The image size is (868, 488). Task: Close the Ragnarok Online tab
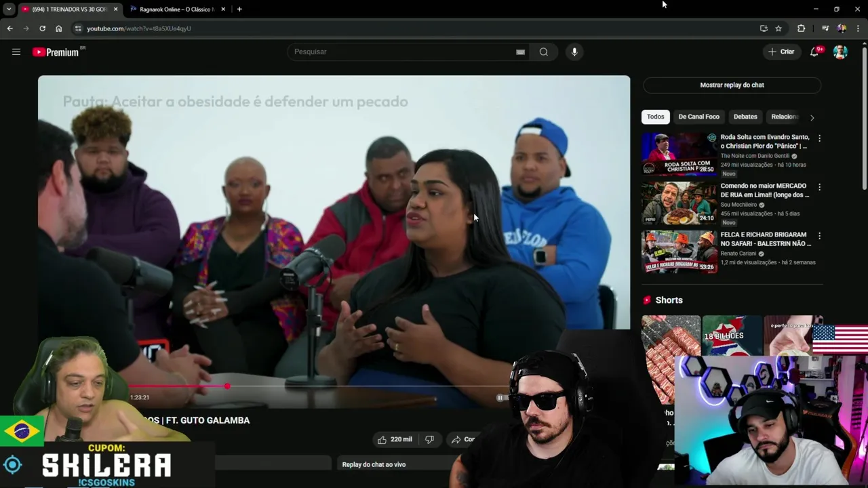point(223,9)
